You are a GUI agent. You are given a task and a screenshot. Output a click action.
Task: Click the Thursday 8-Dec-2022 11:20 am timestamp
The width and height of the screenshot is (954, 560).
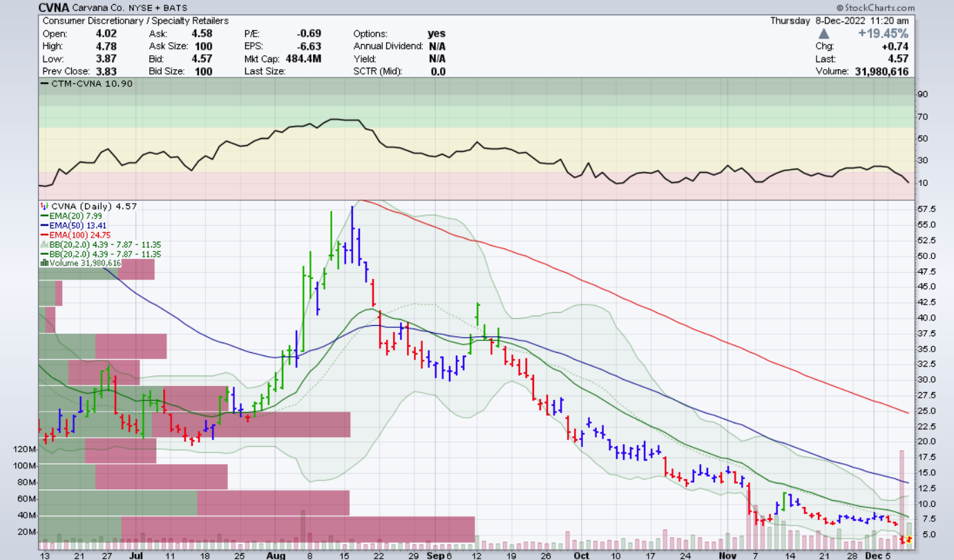tap(840, 21)
